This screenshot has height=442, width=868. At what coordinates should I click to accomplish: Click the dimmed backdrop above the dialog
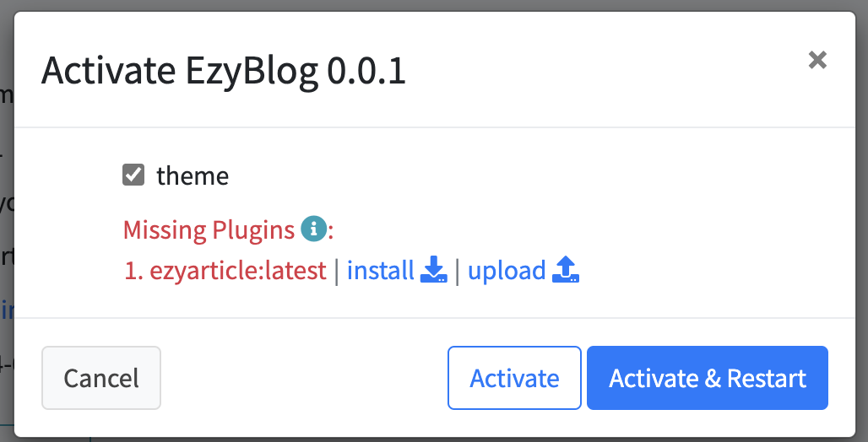434,5
